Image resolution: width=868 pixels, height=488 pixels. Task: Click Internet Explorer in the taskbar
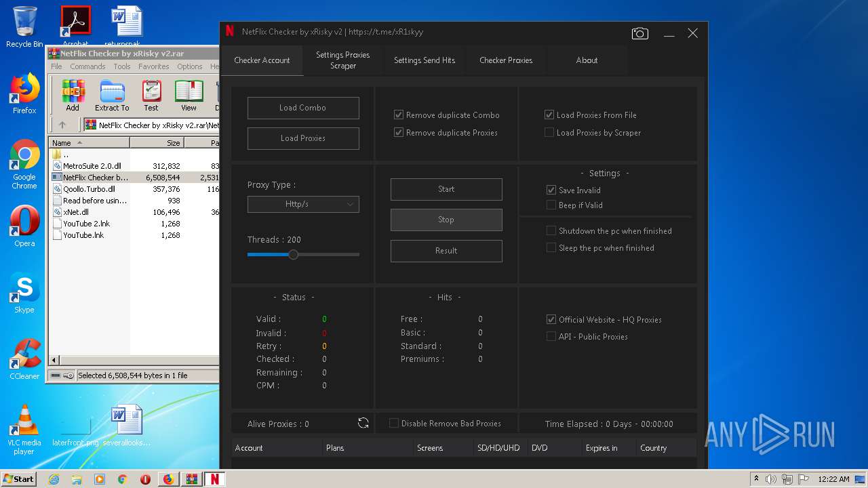tap(54, 479)
